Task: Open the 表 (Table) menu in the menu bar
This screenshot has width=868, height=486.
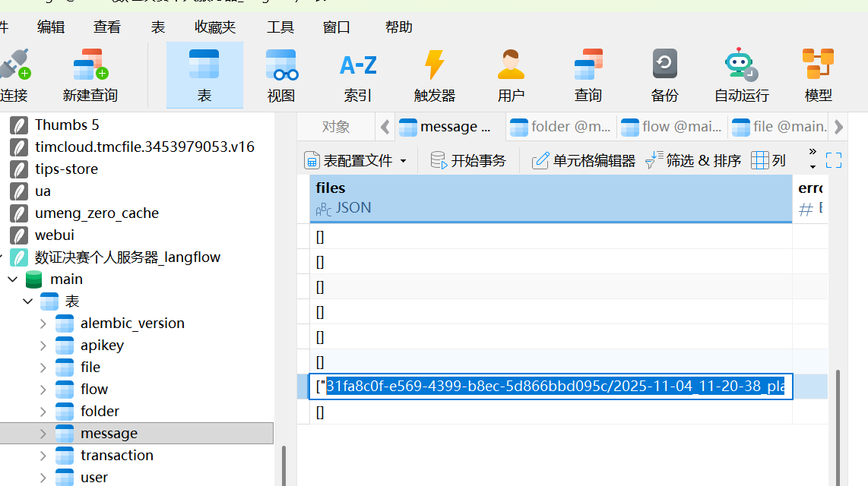Action: (x=158, y=27)
